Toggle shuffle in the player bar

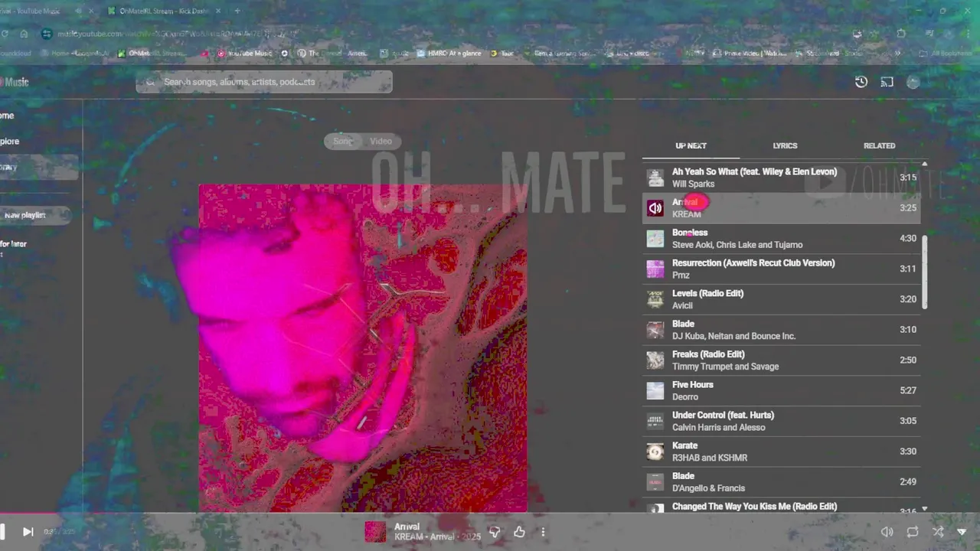click(x=938, y=532)
